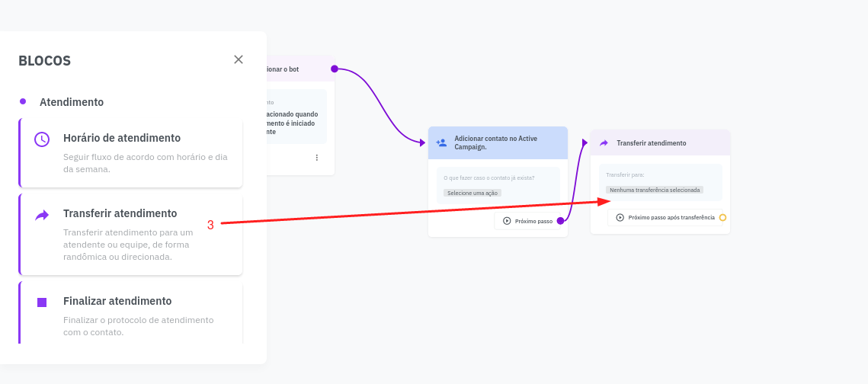
Task: Click the purple connector dot on bot node
Action: pyautogui.click(x=335, y=69)
